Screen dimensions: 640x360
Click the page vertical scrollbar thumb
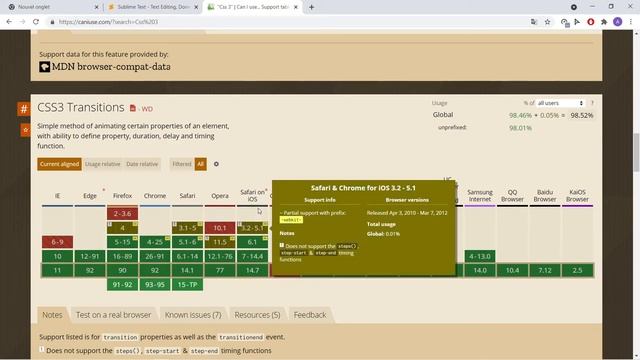pyautogui.click(x=636, y=152)
